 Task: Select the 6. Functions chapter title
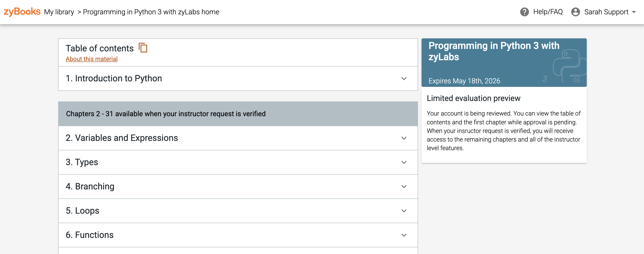(89, 235)
